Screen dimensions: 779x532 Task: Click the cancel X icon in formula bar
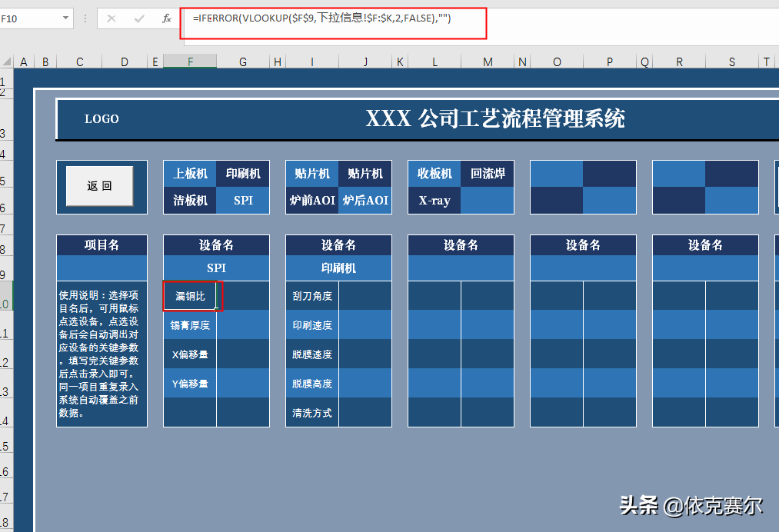click(112, 18)
